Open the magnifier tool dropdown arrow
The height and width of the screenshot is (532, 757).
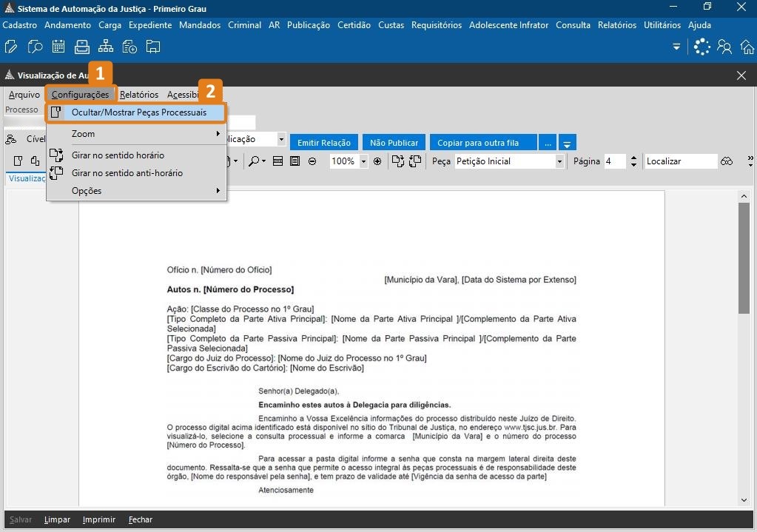click(x=263, y=161)
